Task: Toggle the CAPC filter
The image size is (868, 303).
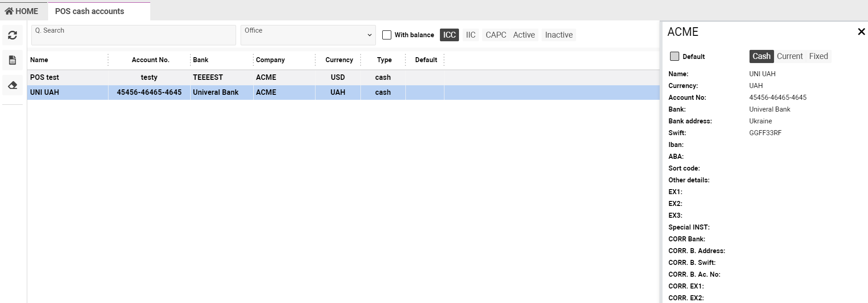Action: click(495, 35)
